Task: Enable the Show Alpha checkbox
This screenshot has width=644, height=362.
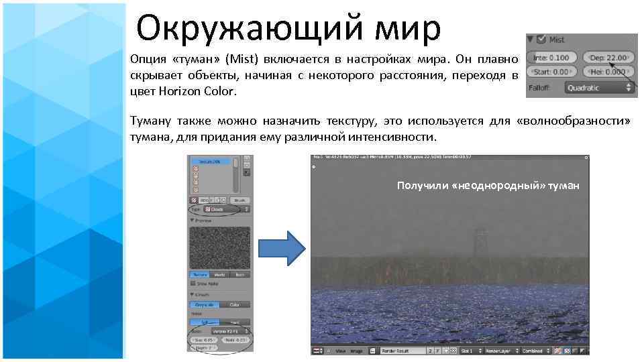Action: point(193,283)
